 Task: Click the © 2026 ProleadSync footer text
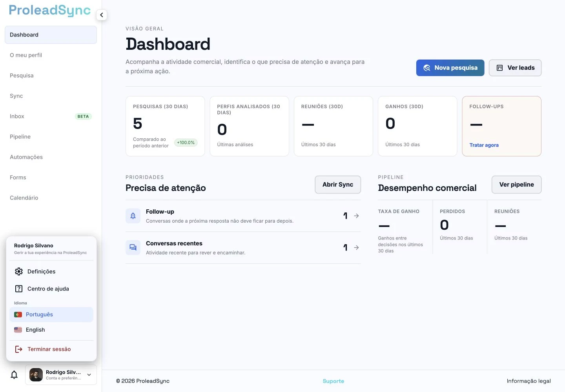(143, 381)
